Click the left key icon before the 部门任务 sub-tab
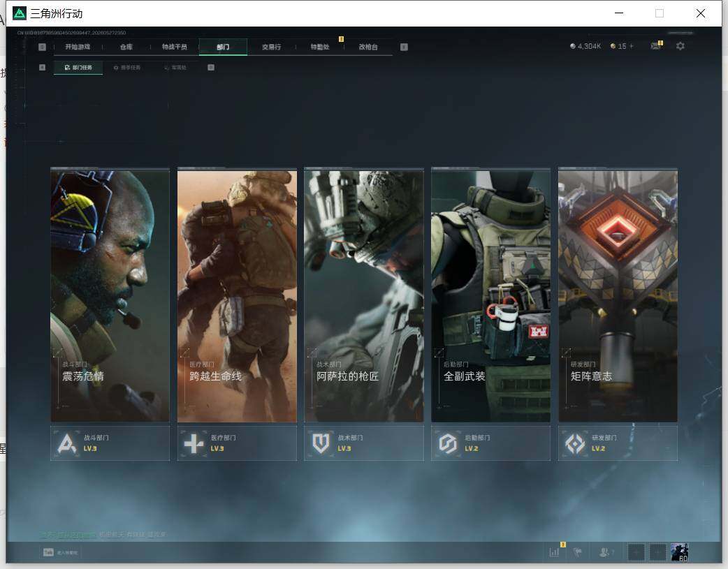The image size is (728, 569). point(42,67)
